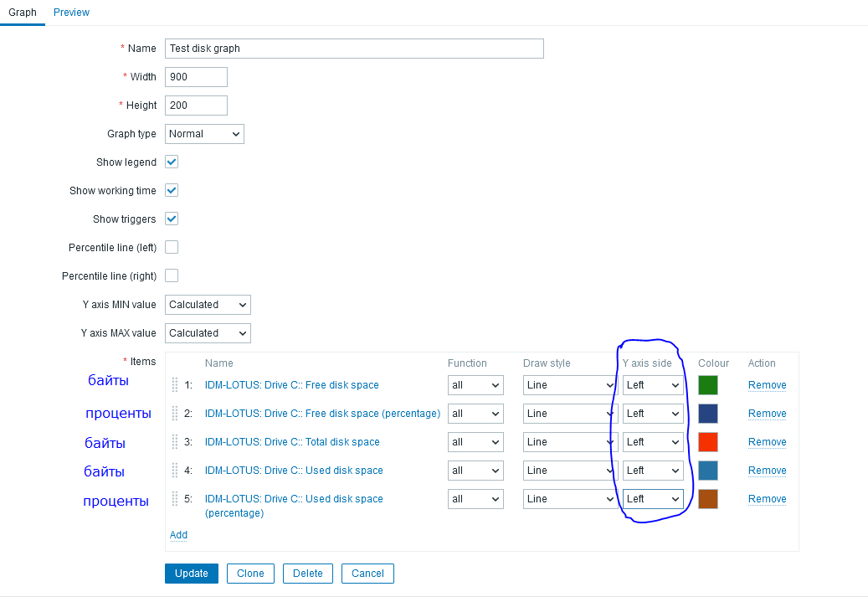The height and width of the screenshot is (597, 868).
Task: Open the Graph type dropdown
Action: point(204,134)
